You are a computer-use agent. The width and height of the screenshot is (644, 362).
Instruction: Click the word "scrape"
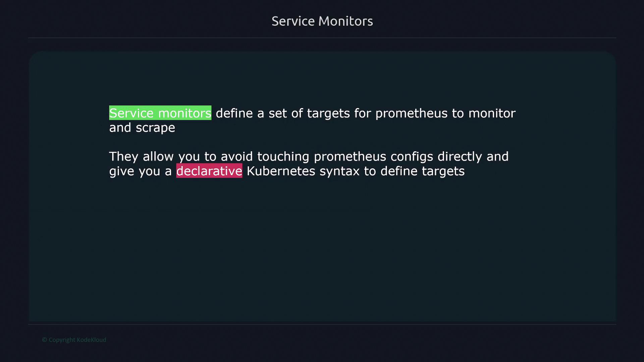(x=155, y=128)
